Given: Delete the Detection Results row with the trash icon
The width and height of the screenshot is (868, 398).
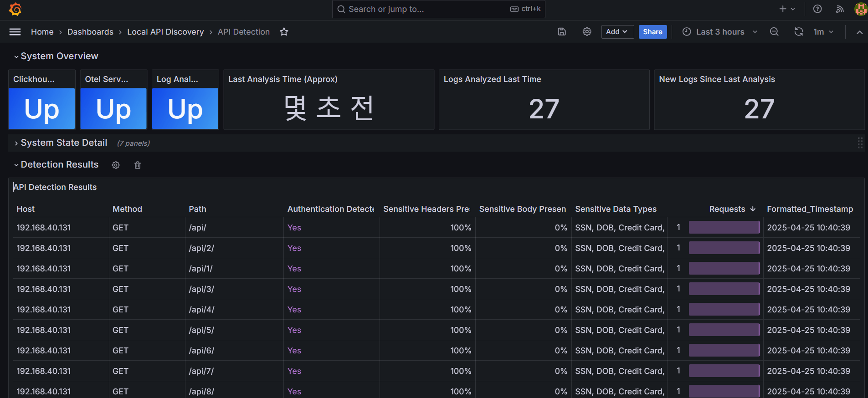Looking at the screenshot, I should pyautogui.click(x=138, y=165).
